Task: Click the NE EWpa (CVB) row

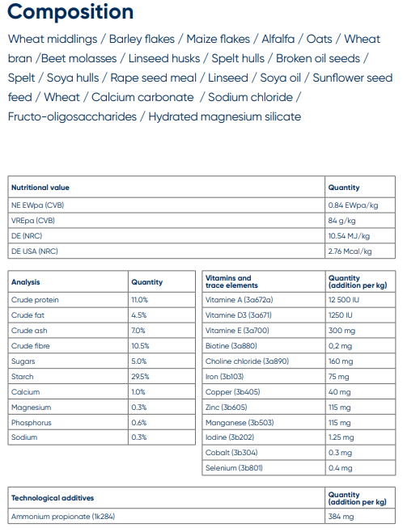Action: click(201, 205)
